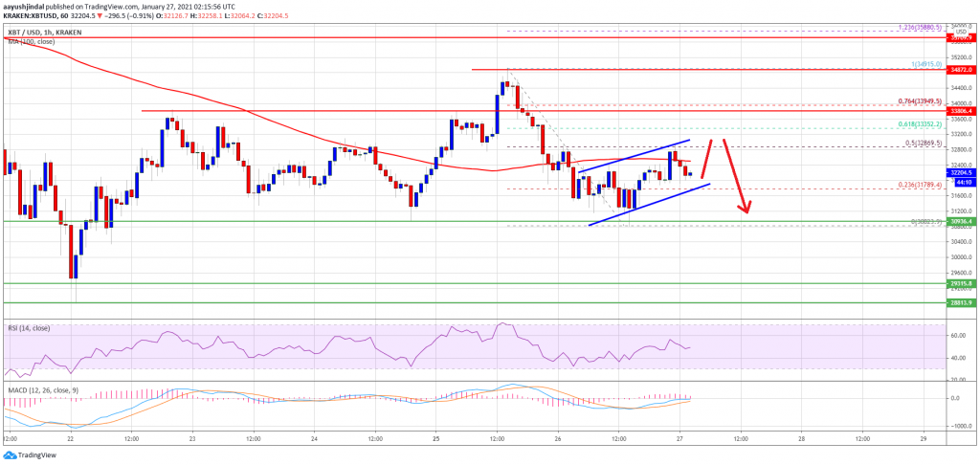Select the 1(34915.0) Fibonacci level label

click(x=925, y=64)
